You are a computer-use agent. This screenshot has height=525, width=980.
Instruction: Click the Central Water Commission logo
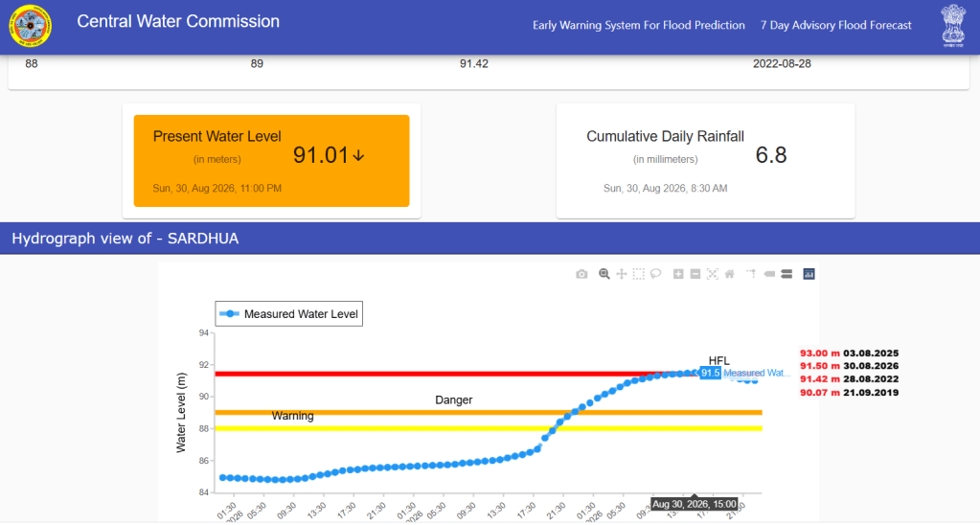(x=30, y=26)
